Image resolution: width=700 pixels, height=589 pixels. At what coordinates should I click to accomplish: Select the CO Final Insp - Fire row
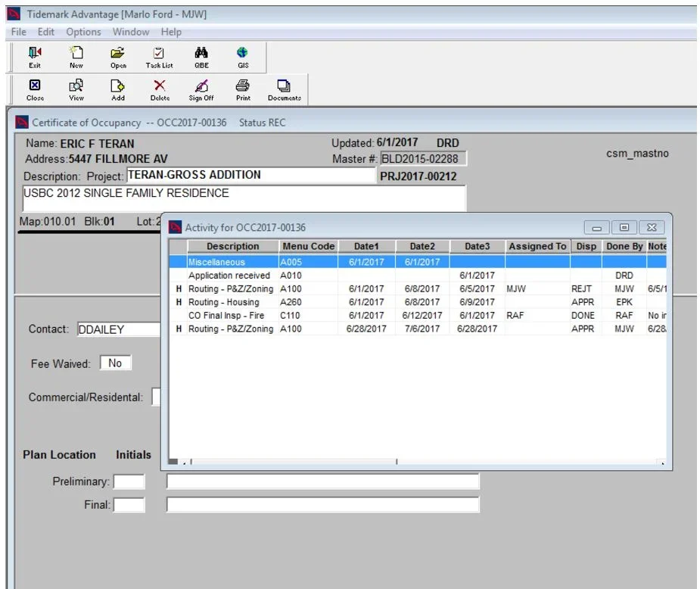418,316
